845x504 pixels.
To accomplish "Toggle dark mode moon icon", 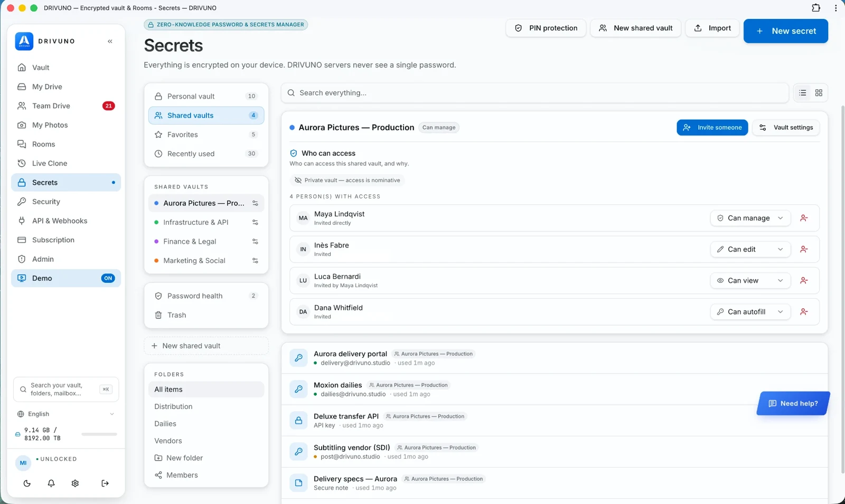I will [27, 483].
